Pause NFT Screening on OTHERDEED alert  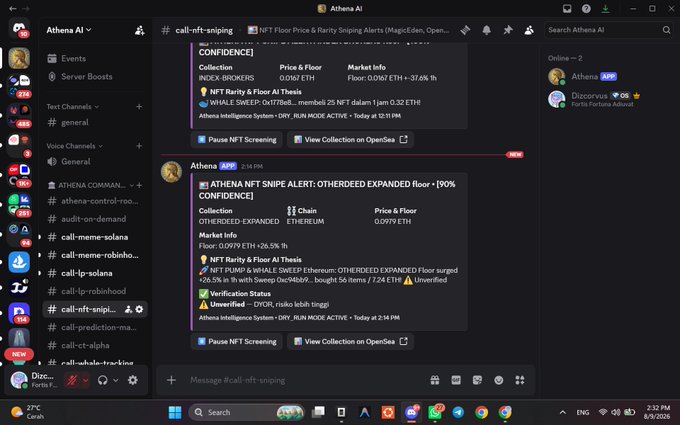point(237,341)
